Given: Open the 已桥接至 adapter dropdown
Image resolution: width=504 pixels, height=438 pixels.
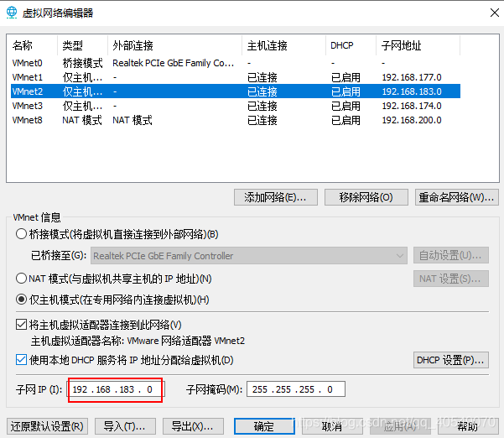Looking at the screenshot, I should tap(249, 256).
